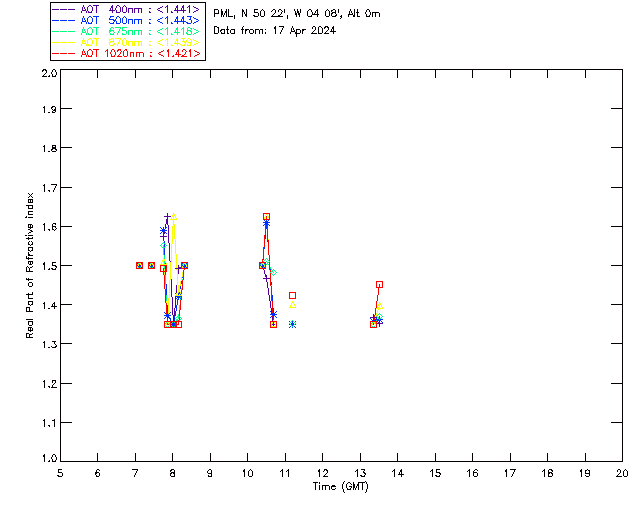Click the y-axis tick label 1.0

coord(49,459)
